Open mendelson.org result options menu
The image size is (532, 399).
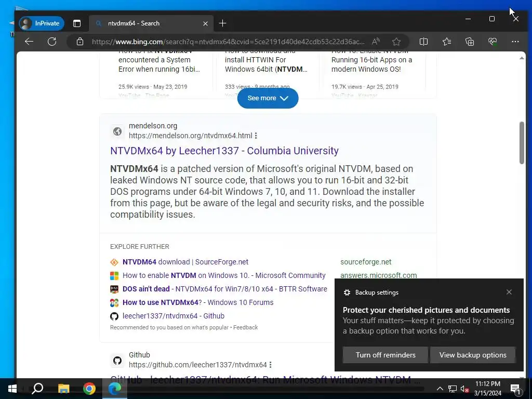tap(256, 136)
